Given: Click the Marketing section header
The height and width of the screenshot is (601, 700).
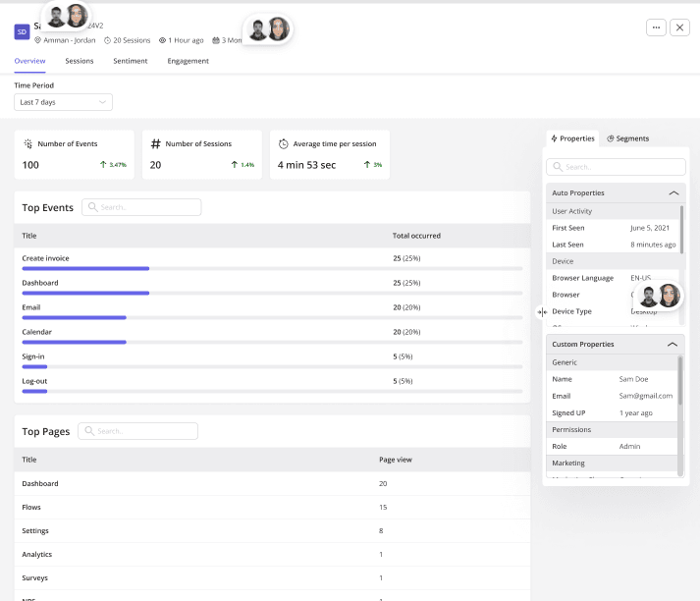Looking at the screenshot, I should tap(612, 464).
